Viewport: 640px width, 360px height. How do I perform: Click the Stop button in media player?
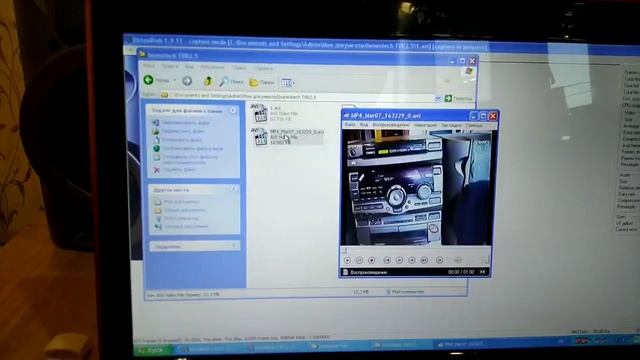[371, 260]
